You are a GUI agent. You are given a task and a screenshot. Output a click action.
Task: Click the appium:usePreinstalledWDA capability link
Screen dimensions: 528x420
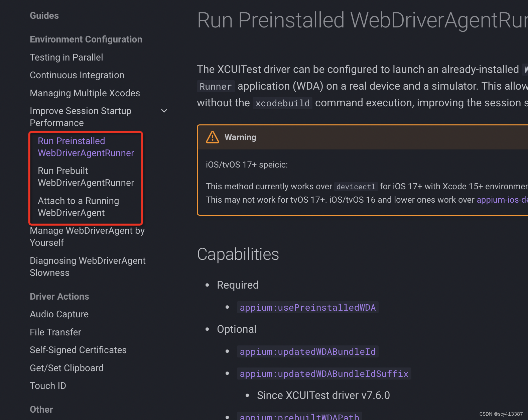click(x=308, y=307)
